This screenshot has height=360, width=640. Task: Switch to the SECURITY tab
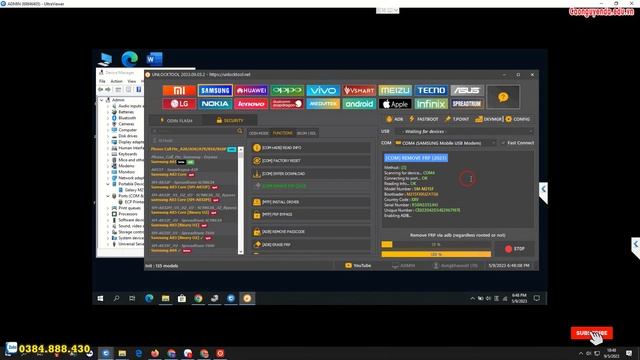click(x=230, y=120)
